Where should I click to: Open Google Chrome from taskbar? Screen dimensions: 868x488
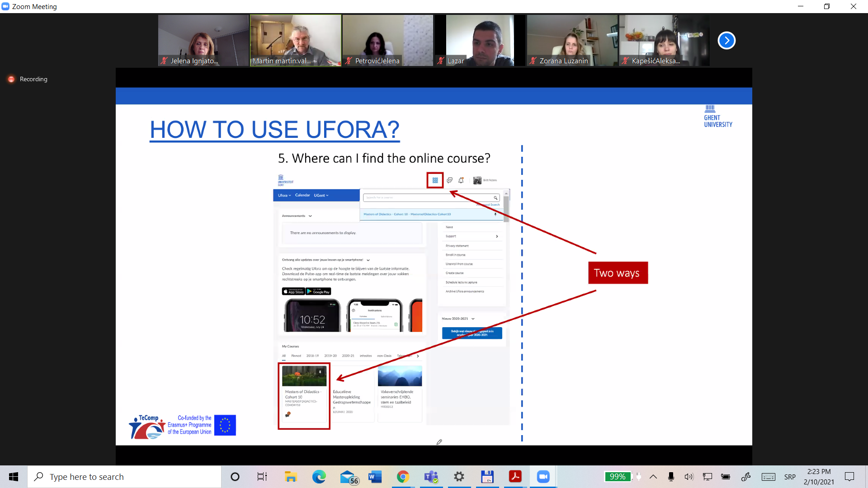403,477
